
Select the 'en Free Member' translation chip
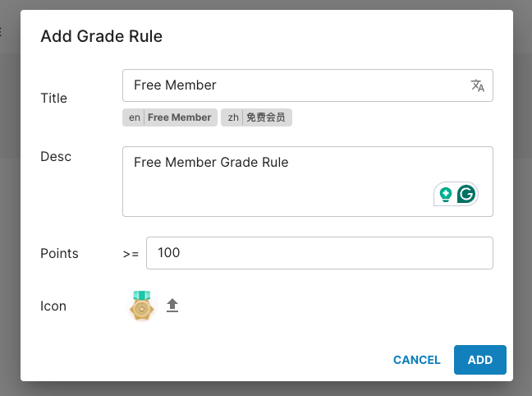point(170,117)
